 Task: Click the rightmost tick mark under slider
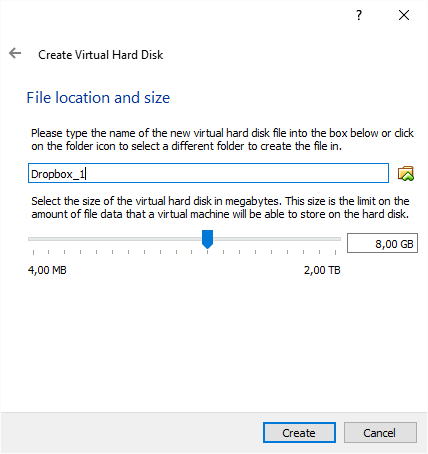(335, 252)
